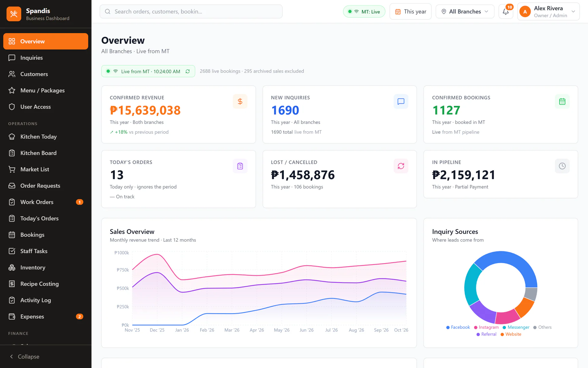The height and width of the screenshot is (368, 588).
Task: Open Recipe Costing receipt icon
Action: click(x=12, y=284)
